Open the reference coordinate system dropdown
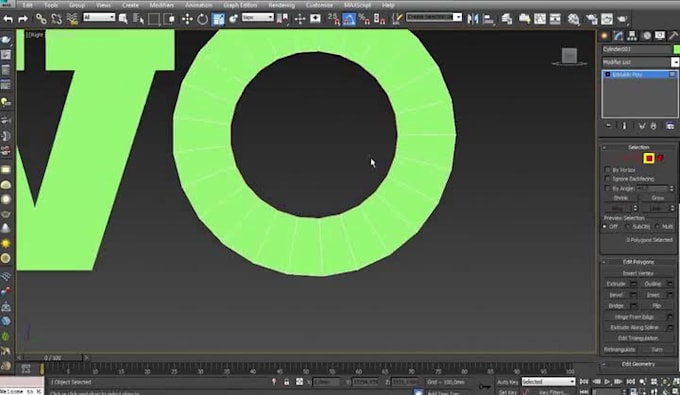 point(258,17)
